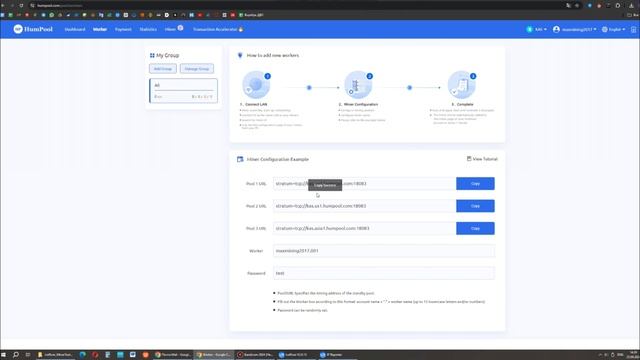Viewport: 640px width, 360px height.
Task: Expand the KAS coin selector dropdown
Action: (537, 29)
